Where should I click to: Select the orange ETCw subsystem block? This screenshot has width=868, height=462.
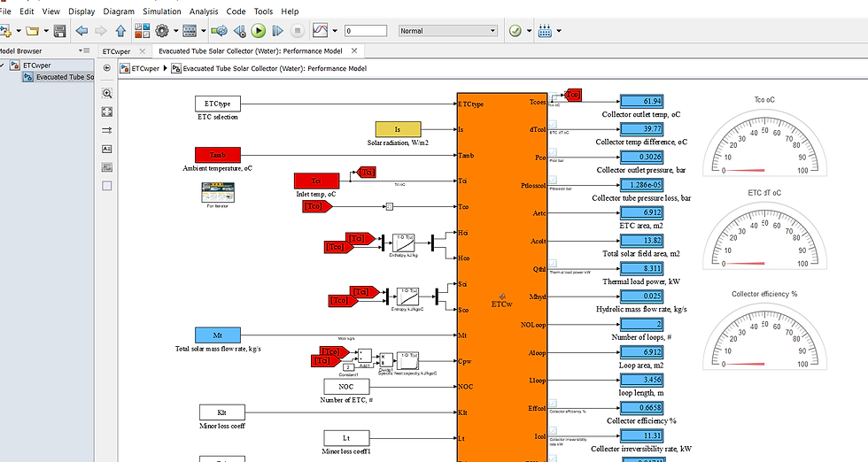coord(501,277)
